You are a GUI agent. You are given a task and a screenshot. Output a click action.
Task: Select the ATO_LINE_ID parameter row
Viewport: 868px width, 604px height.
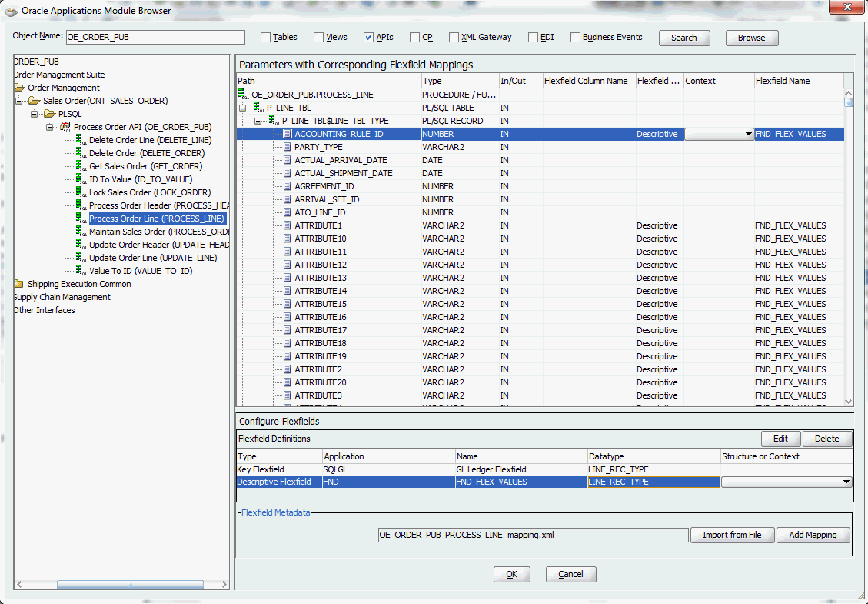point(540,212)
